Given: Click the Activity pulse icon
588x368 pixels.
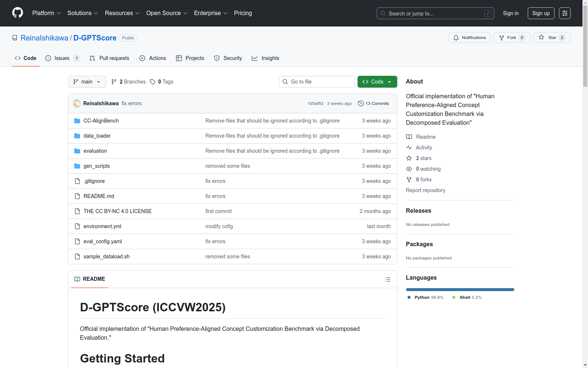Looking at the screenshot, I should tap(409, 148).
